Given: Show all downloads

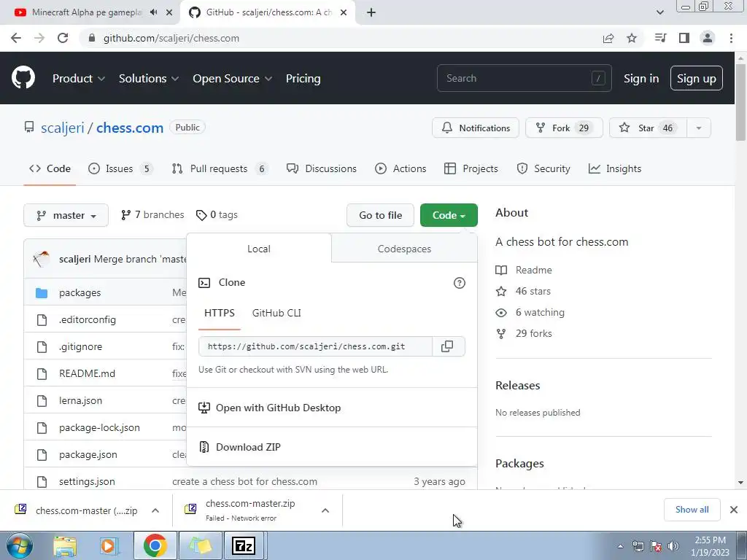Looking at the screenshot, I should click(692, 510).
